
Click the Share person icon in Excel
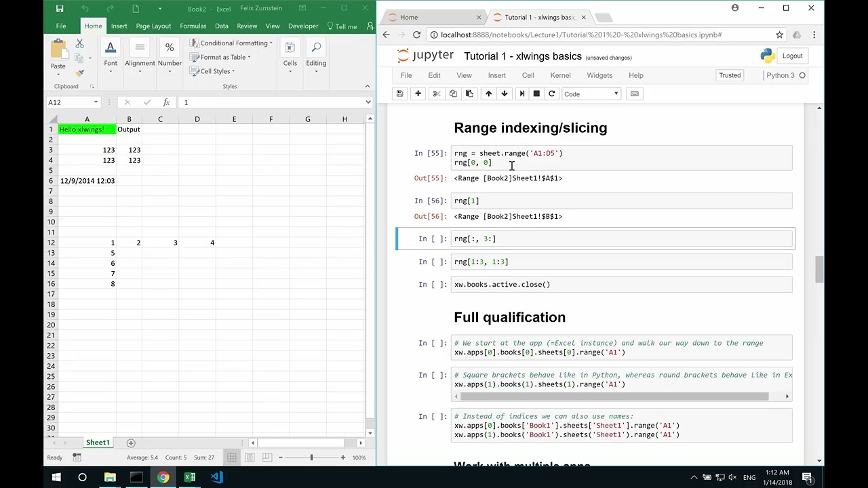tap(370, 26)
